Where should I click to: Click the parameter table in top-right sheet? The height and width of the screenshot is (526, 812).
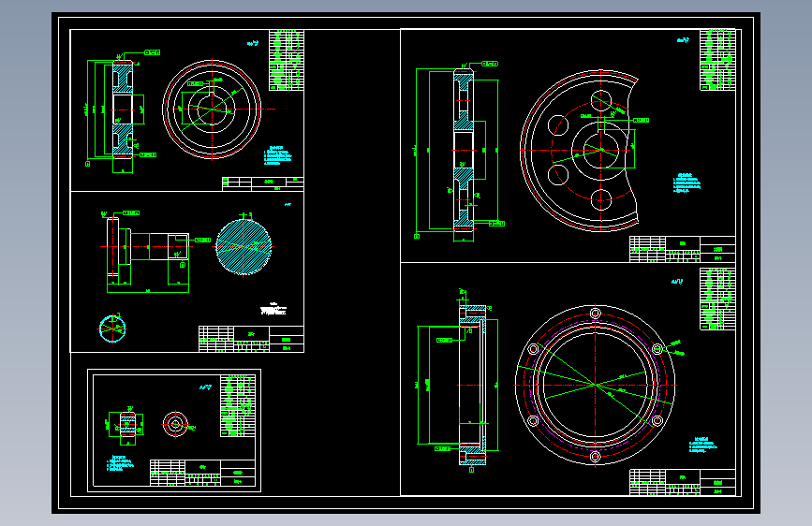click(717, 60)
